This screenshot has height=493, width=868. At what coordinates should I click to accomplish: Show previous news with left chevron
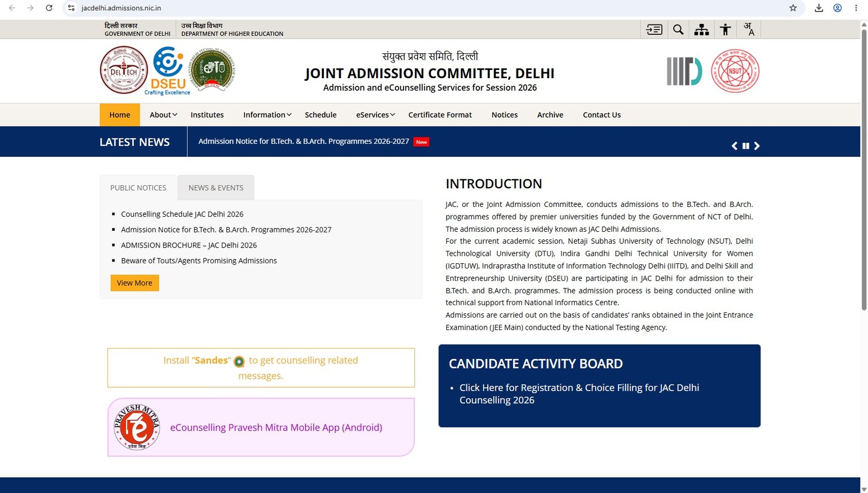pyautogui.click(x=735, y=146)
